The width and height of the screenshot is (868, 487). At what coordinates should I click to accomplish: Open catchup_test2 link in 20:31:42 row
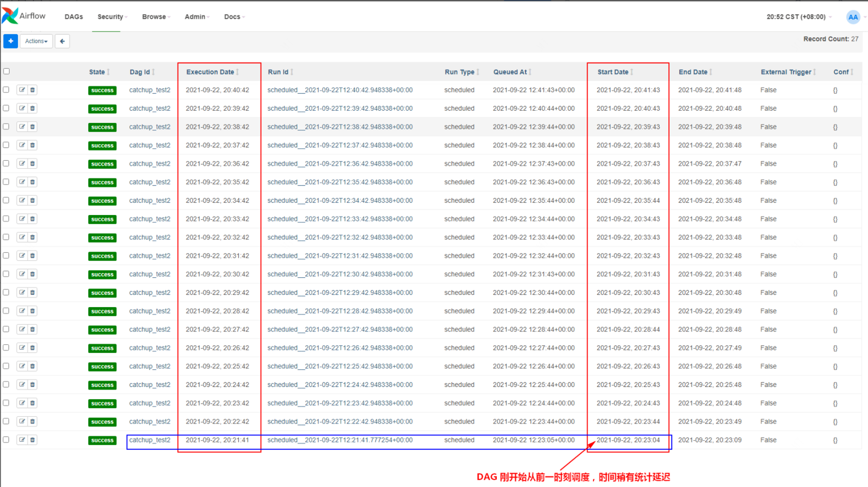[x=150, y=255]
